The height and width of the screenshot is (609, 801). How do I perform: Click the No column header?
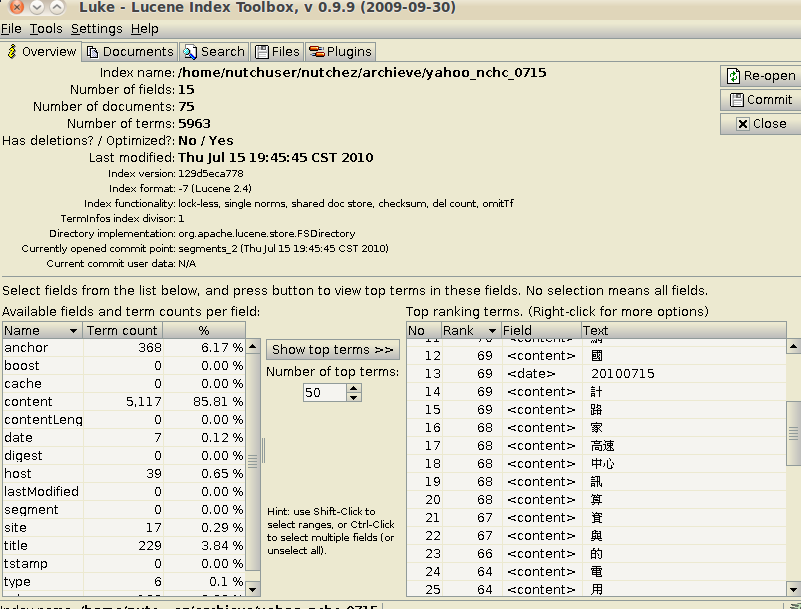pyautogui.click(x=424, y=331)
